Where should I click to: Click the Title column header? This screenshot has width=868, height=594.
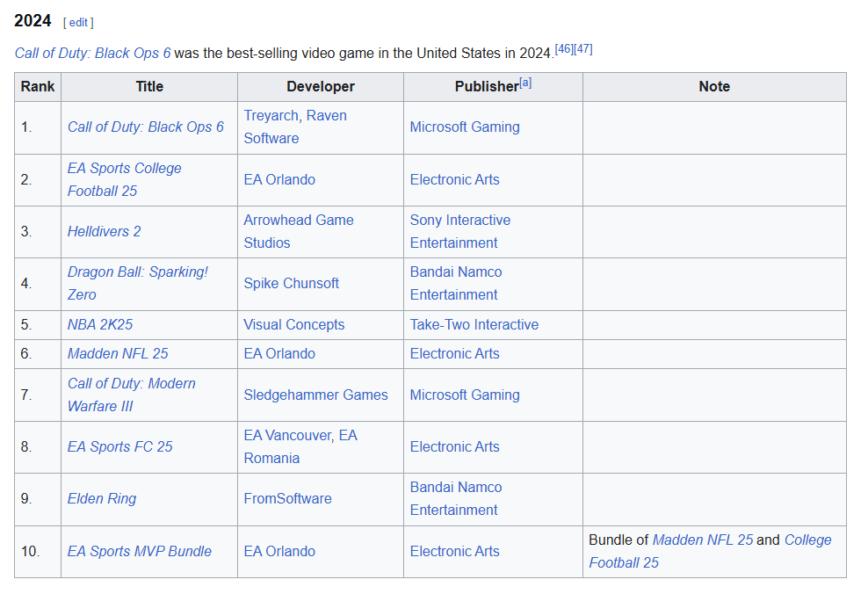pos(149,87)
